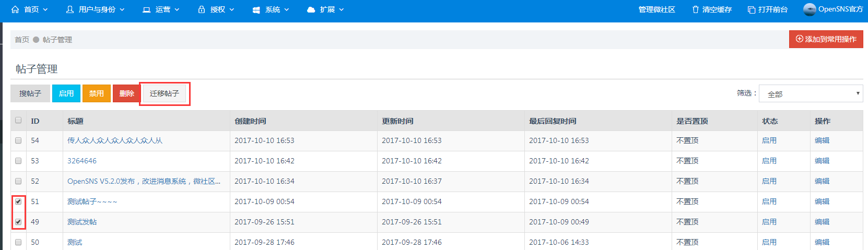The height and width of the screenshot is (250, 868).
Task: Click 启用 status for post ID 51
Action: (769, 201)
